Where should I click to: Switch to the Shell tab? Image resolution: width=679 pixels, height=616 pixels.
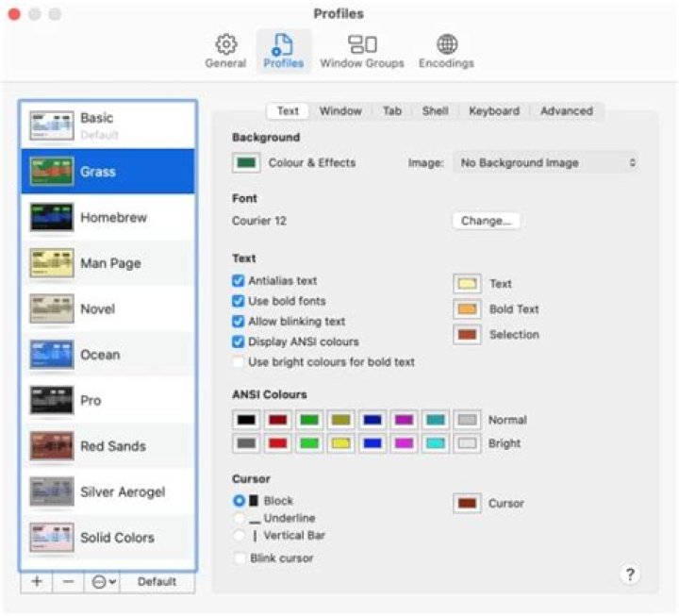click(435, 111)
